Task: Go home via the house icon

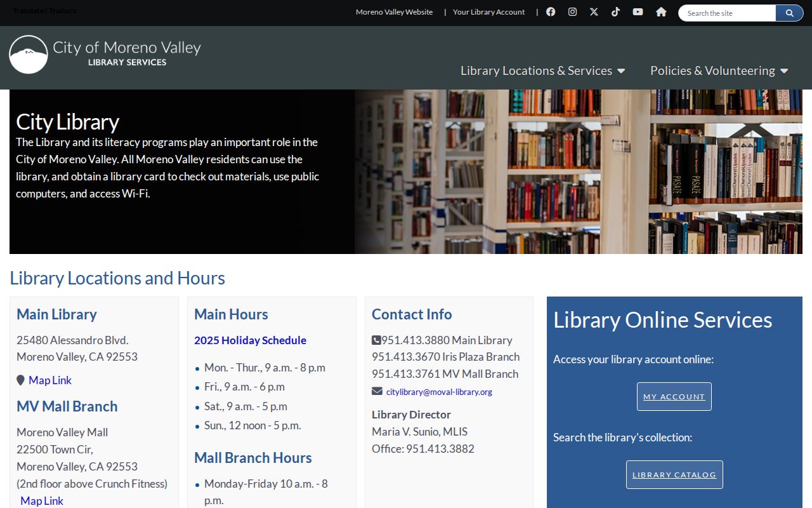Action: pos(661,11)
